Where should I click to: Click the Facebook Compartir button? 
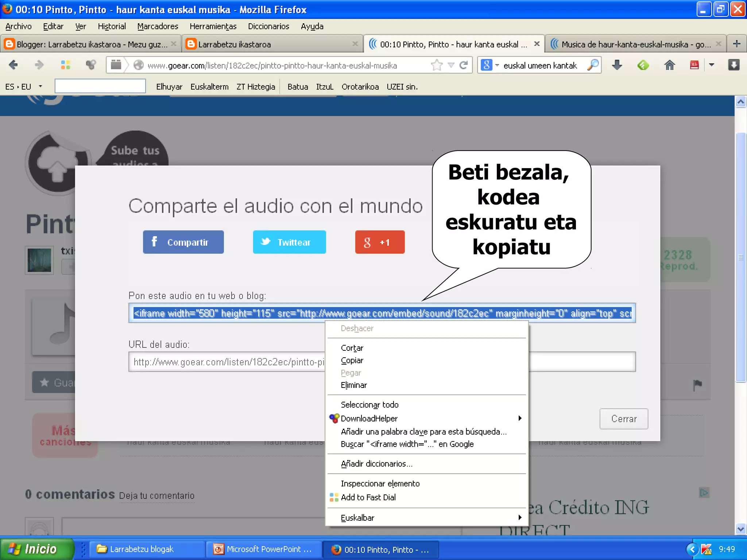coord(183,242)
